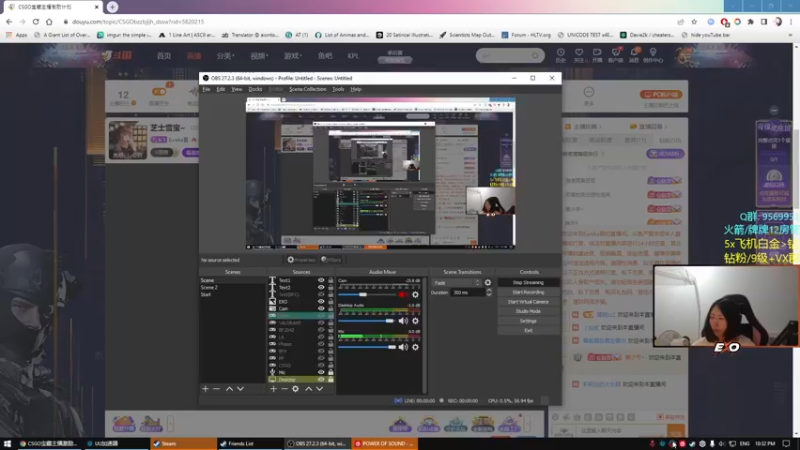Viewport: 800px width, 450px height.
Task: Exit OBS via Exit button
Action: tap(528, 331)
